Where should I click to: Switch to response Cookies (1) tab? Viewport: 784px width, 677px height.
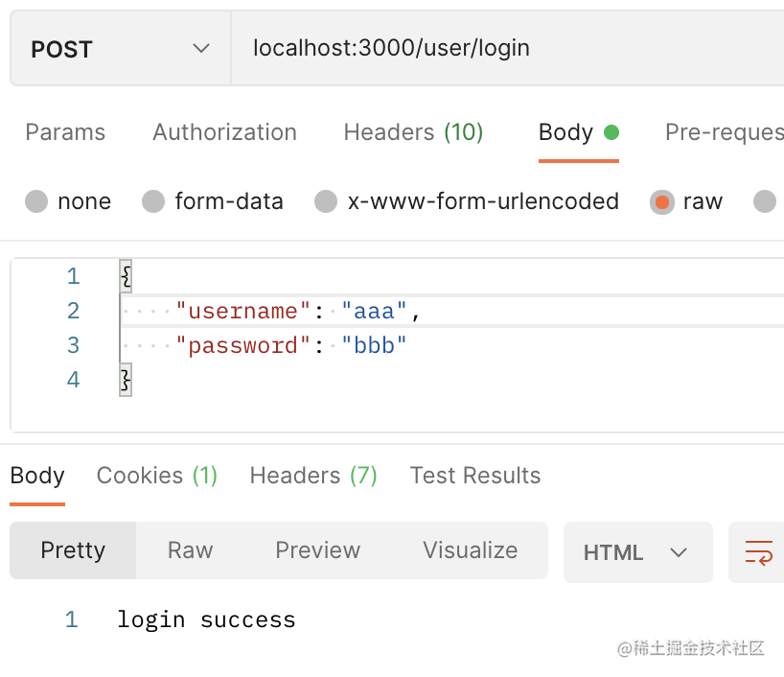point(157,476)
